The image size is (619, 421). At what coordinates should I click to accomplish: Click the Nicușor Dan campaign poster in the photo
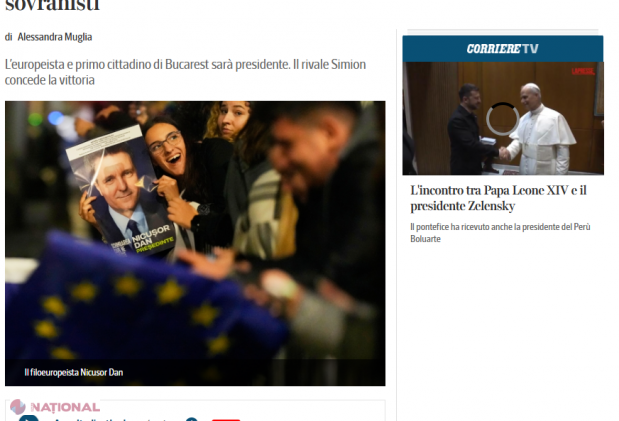click(x=120, y=191)
